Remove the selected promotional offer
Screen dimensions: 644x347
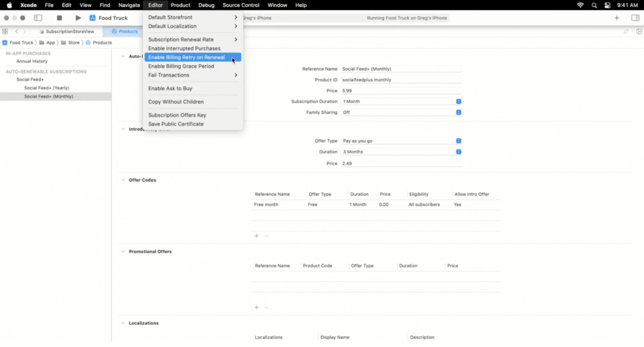[x=267, y=307]
